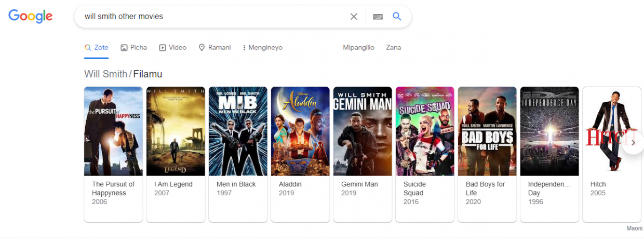Screen dimensions: 644x244
Task: Focus the search box text field
Action: tap(213, 17)
